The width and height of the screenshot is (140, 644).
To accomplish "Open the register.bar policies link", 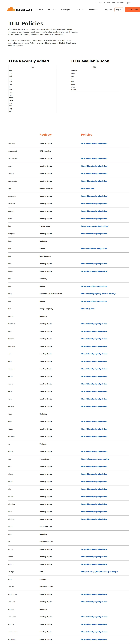I will 95,226.
